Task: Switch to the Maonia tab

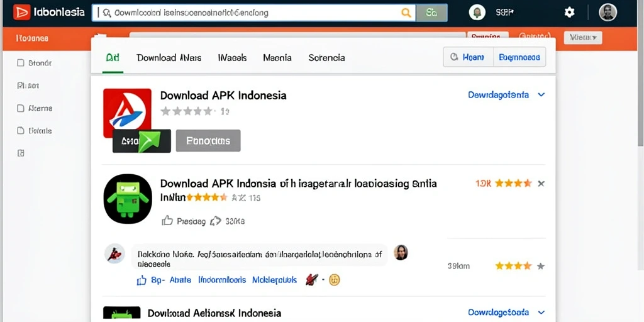Action: [277, 58]
